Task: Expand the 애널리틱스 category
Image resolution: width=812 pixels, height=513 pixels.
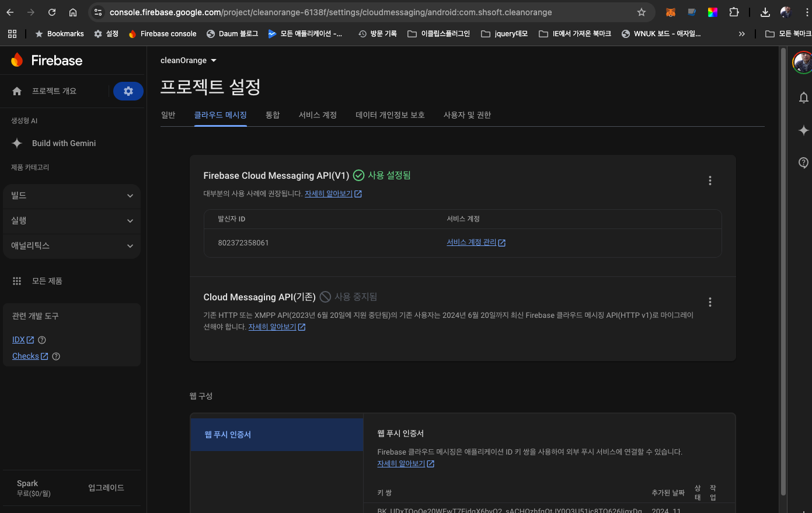Action: pos(72,246)
